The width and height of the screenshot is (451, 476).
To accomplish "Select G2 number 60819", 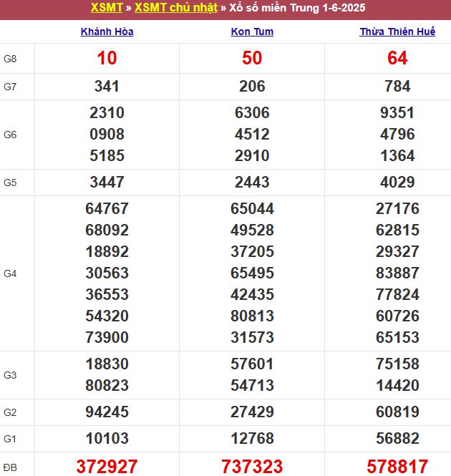I will click(397, 412).
